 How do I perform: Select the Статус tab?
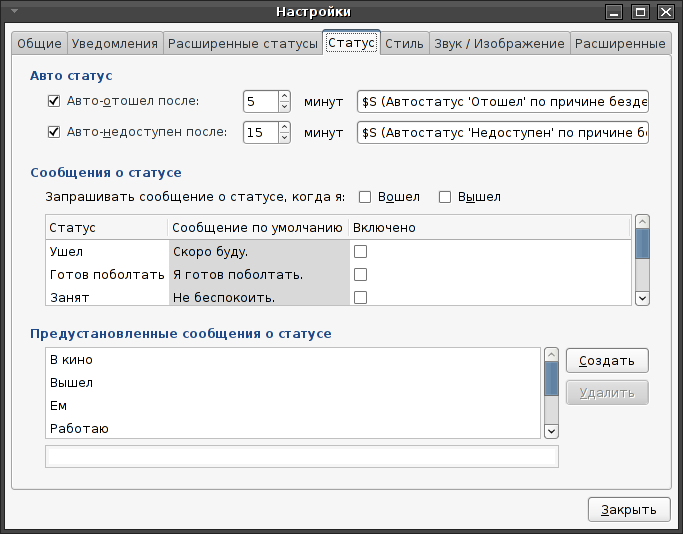[x=351, y=43]
